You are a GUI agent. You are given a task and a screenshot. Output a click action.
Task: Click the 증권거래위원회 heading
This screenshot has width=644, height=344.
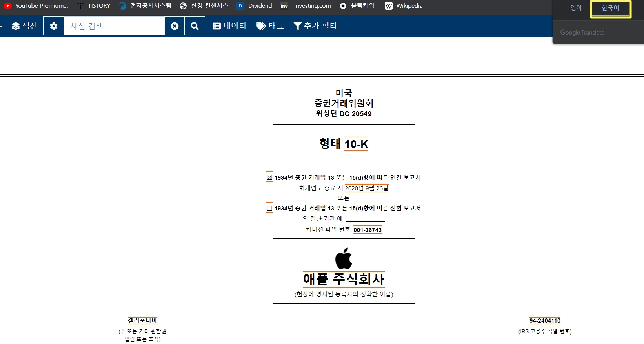click(344, 103)
